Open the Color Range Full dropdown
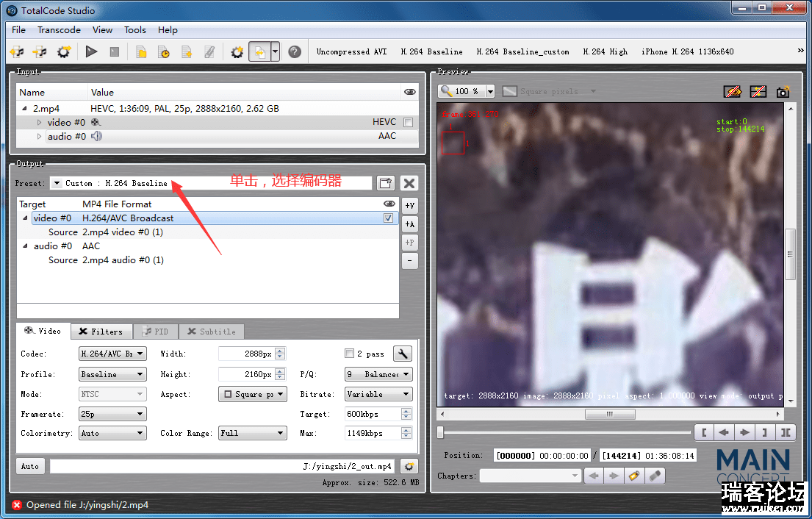 coord(252,433)
